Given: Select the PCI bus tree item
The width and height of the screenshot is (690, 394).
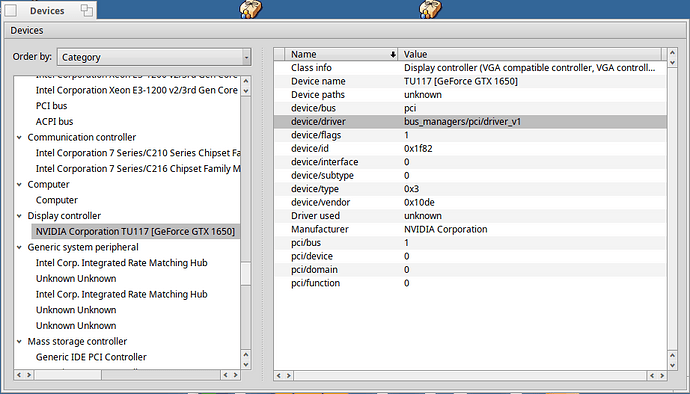Looking at the screenshot, I should click(51, 106).
